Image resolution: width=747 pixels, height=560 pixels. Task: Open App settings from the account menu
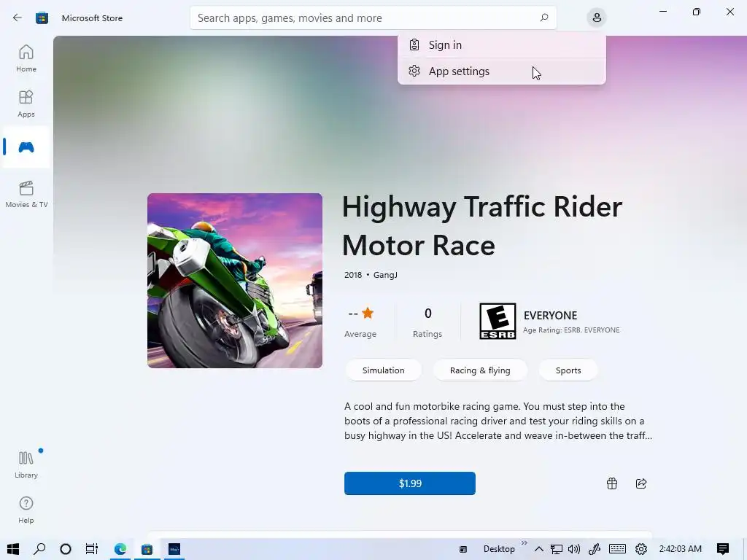502,71
